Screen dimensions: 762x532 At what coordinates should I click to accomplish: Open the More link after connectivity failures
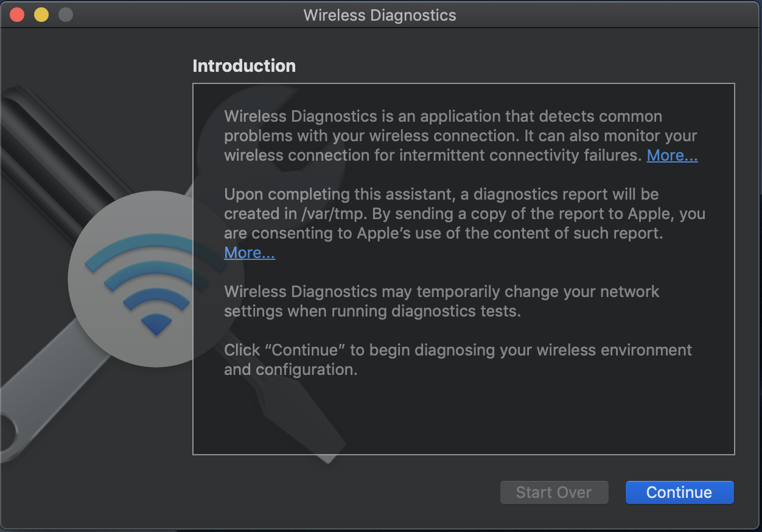click(x=672, y=155)
